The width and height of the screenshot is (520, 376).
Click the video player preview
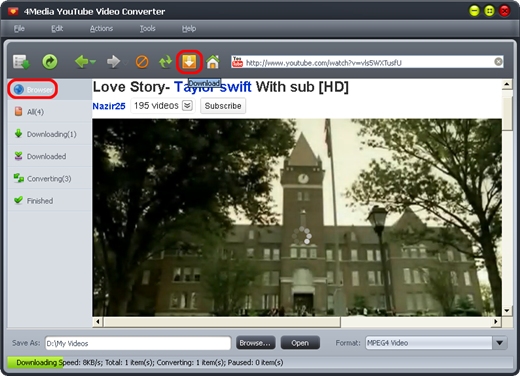(297, 217)
